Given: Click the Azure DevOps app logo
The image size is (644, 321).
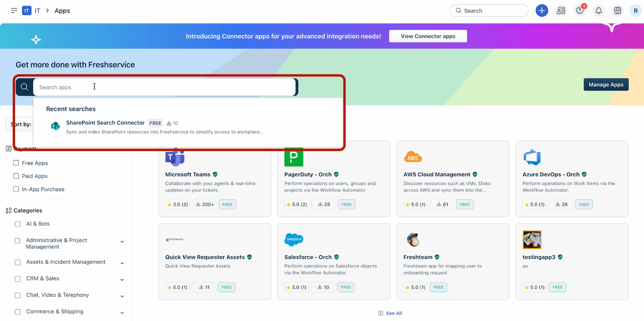Looking at the screenshot, I should [532, 157].
